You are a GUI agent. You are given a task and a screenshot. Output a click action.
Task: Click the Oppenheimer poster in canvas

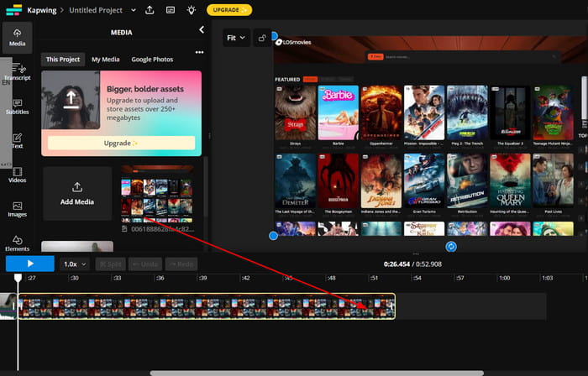(x=381, y=112)
